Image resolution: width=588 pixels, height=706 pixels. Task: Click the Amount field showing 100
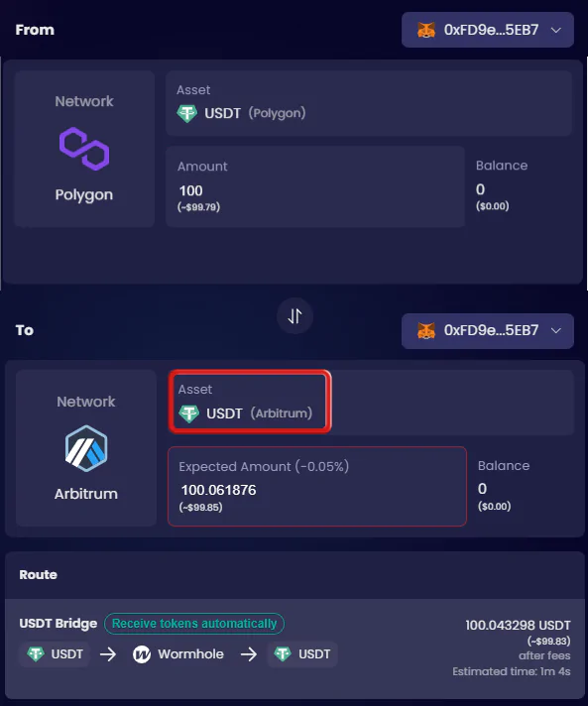[315, 186]
